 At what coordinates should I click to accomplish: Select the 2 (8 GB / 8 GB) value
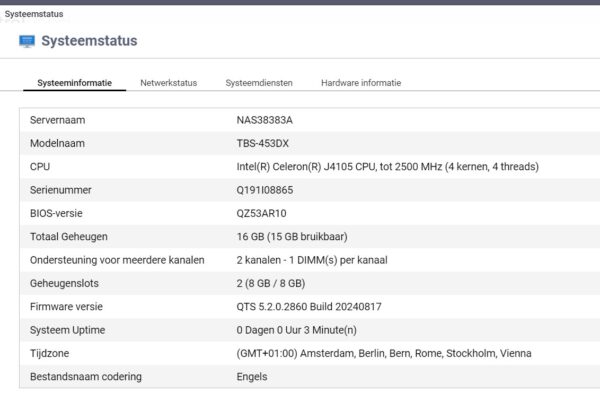(x=271, y=284)
